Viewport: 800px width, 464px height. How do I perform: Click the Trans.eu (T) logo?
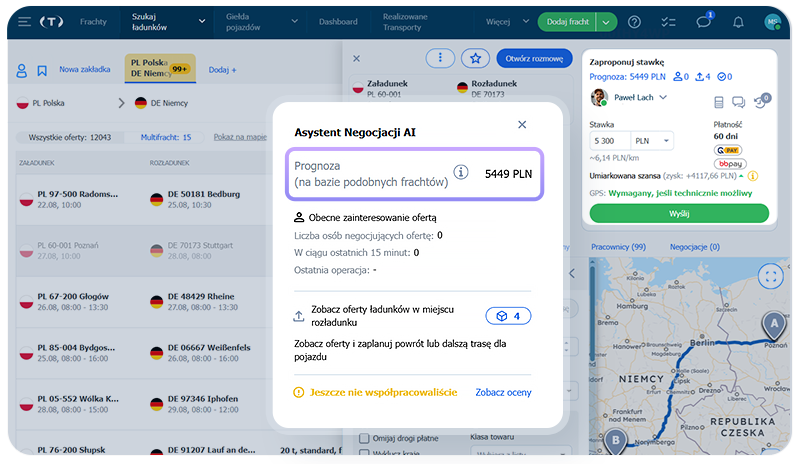[52, 21]
